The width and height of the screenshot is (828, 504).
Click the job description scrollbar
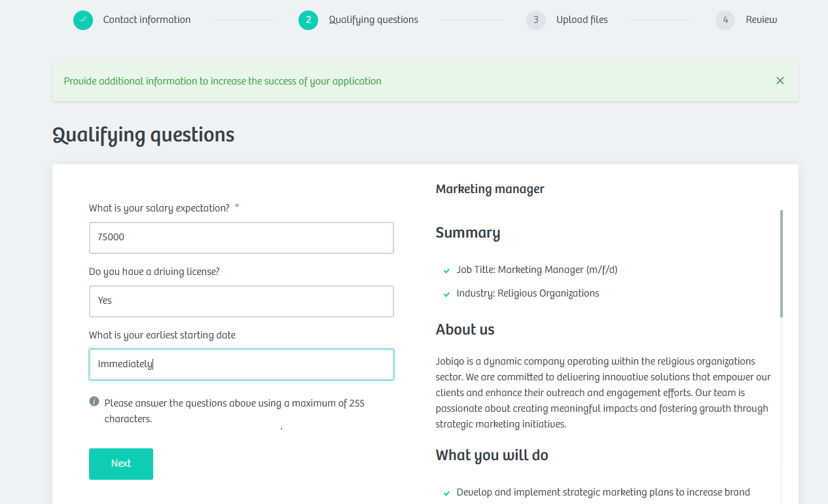pos(782,264)
